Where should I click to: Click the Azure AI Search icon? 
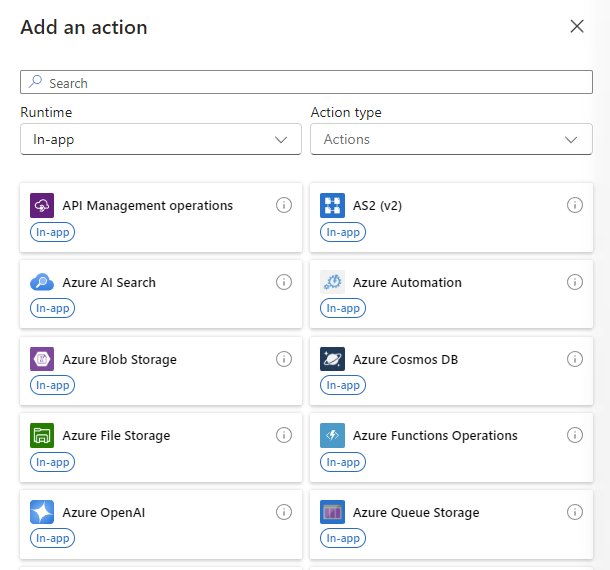pyautogui.click(x=42, y=283)
